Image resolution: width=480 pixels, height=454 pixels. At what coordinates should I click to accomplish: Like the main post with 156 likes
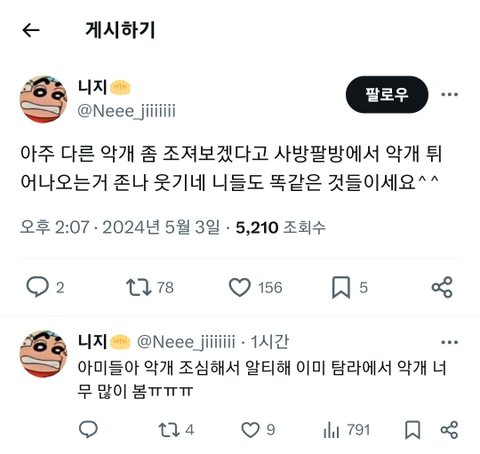coord(239,287)
